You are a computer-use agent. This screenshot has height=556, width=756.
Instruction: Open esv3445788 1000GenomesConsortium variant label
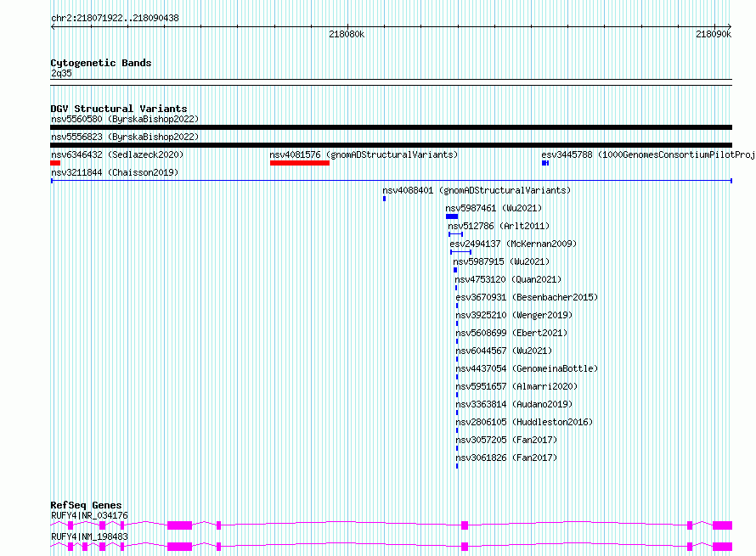(x=648, y=154)
